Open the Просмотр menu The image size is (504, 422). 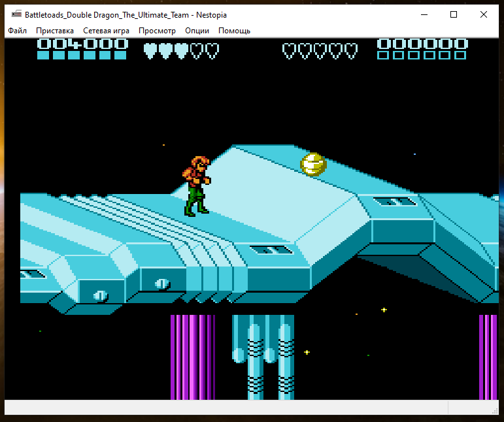tap(157, 31)
